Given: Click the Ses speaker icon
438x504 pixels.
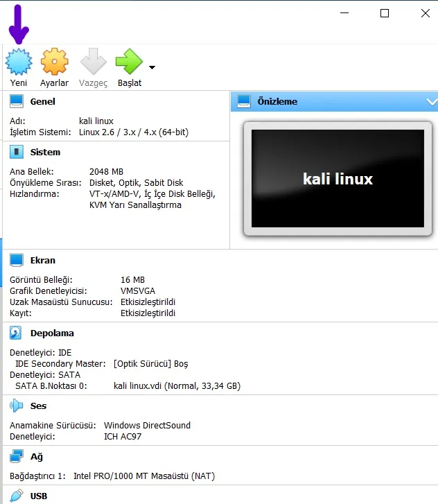Looking at the screenshot, I should pyautogui.click(x=17, y=406).
